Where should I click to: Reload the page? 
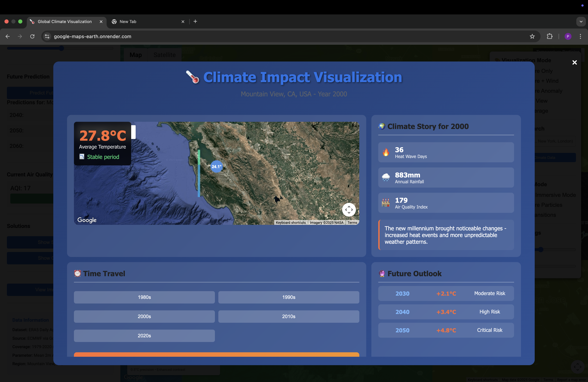coord(32,37)
